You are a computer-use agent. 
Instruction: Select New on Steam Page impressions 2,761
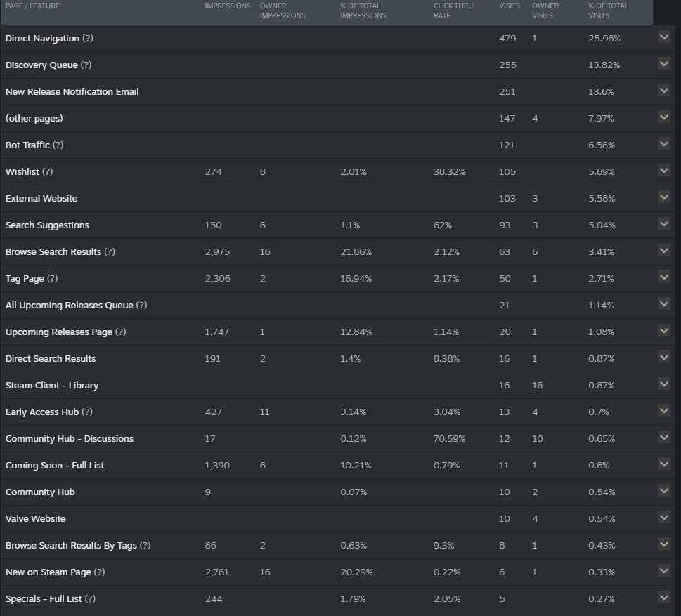tap(216, 572)
